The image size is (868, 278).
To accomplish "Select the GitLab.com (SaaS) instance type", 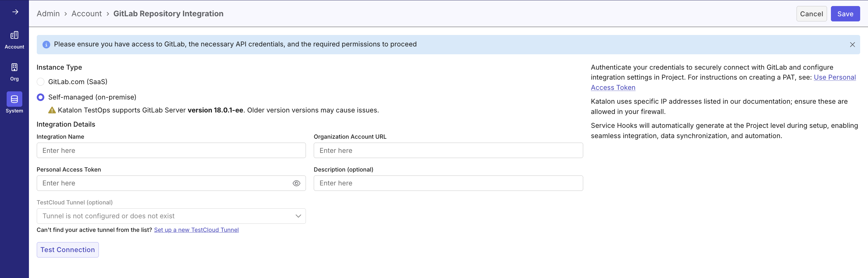I will pos(40,81).
